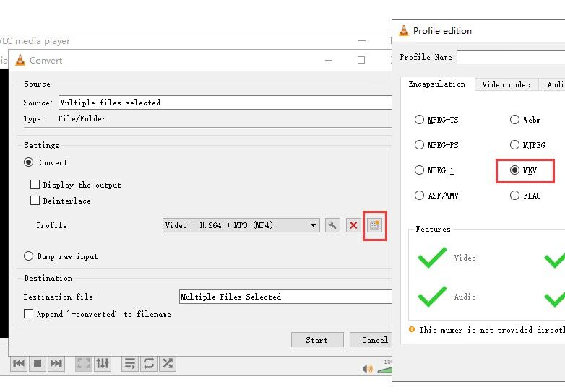Viewport: 565px width, 392px height.
Task: Minimize the VLC media player window
Action: 362,41
